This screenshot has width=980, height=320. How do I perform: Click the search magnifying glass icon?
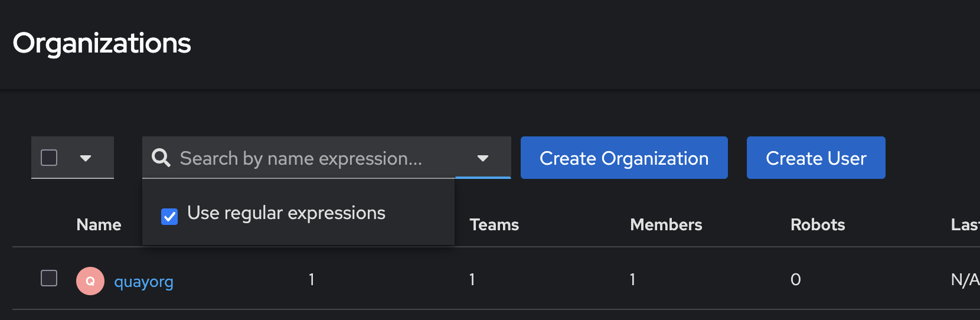tap(161, 158)
